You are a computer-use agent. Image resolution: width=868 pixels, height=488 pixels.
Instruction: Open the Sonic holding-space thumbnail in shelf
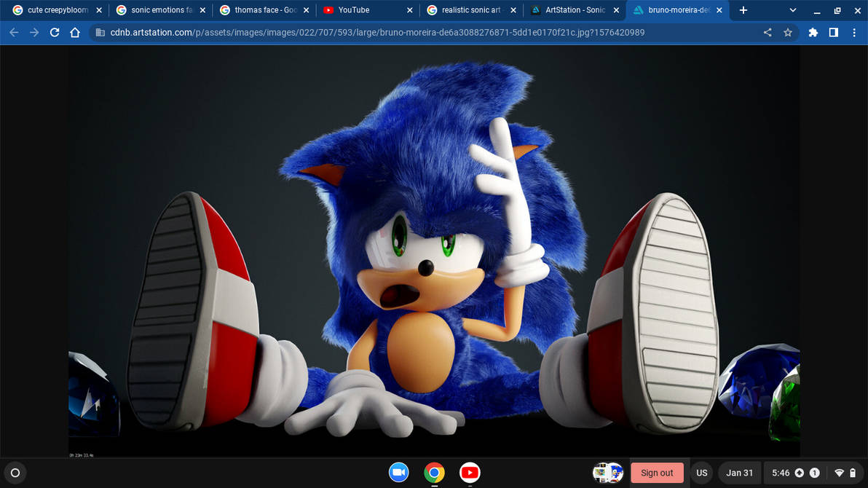(608, 473)
